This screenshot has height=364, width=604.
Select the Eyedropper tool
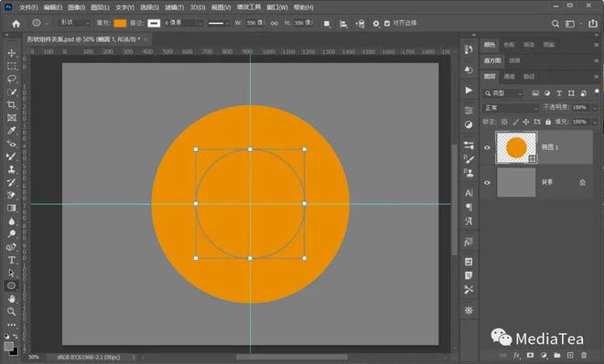[x=12, y=131]
